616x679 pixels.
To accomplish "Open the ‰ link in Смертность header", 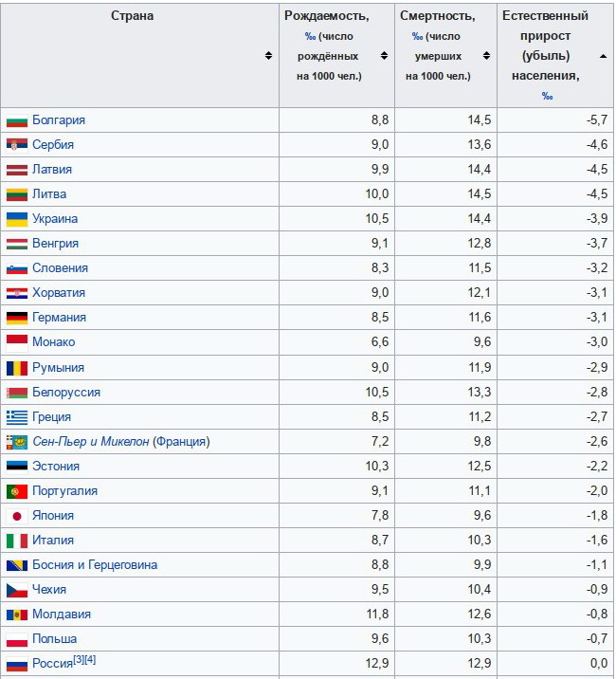I will click(417, 36).
